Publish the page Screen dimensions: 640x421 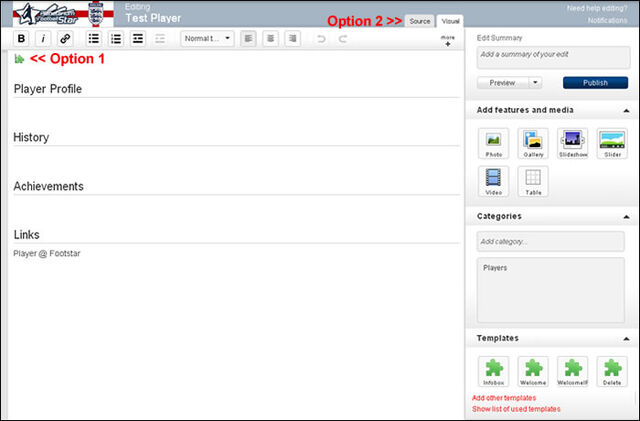595,83
